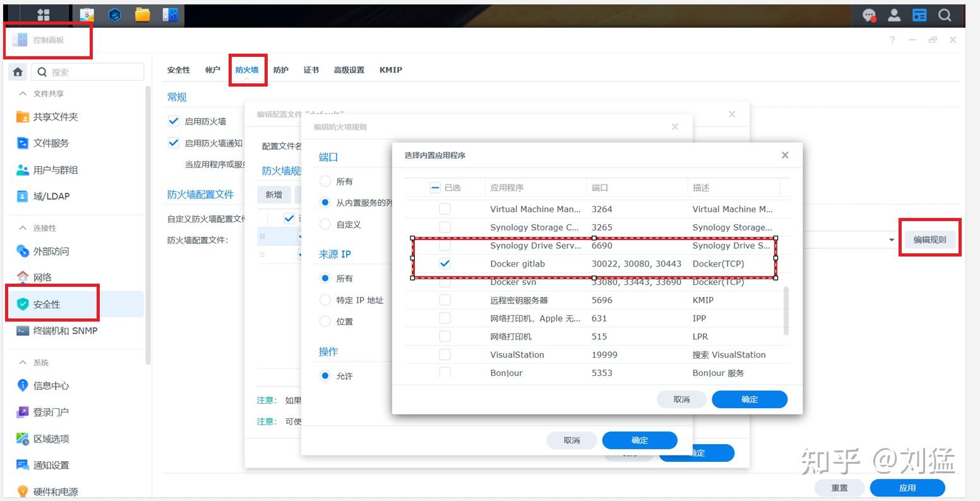Viewport: 980px width, 501px height.
Task: Collapse the 系统 sidebar section
Action: tap(23, 363)
